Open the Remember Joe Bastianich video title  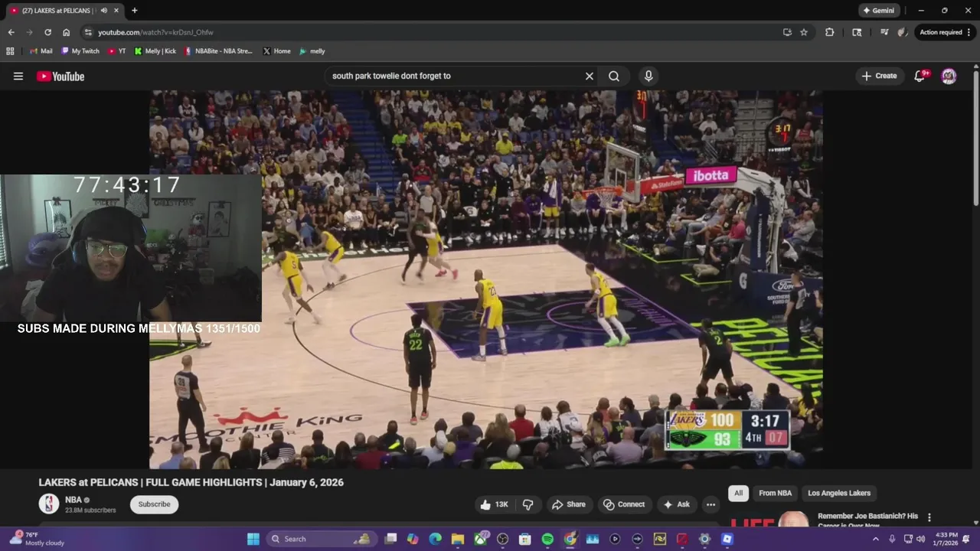pos(867,520)
